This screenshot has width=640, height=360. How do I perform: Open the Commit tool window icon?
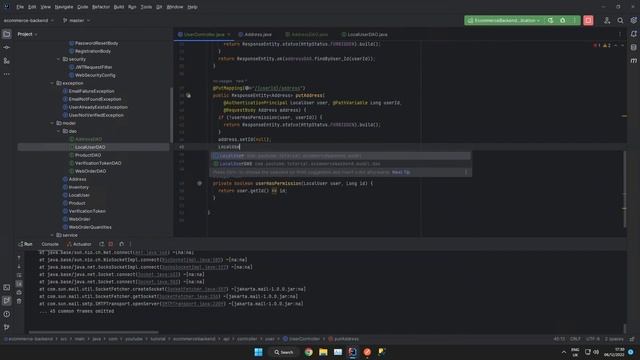tap(7, 48)
